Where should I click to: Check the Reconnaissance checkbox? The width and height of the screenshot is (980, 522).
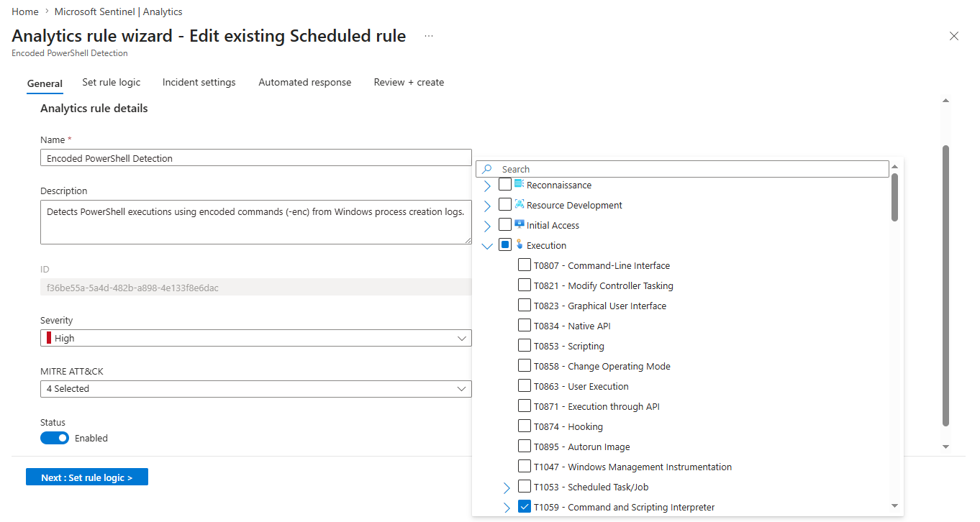(x=505, y=185)
